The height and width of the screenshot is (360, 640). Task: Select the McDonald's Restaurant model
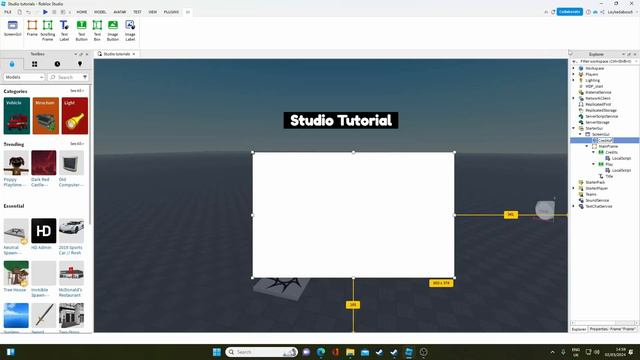click(x=71, y=279)
